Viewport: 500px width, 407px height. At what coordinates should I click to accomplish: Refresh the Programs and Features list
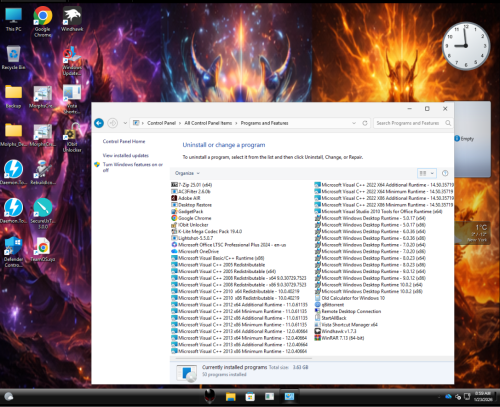coord(365,123)
